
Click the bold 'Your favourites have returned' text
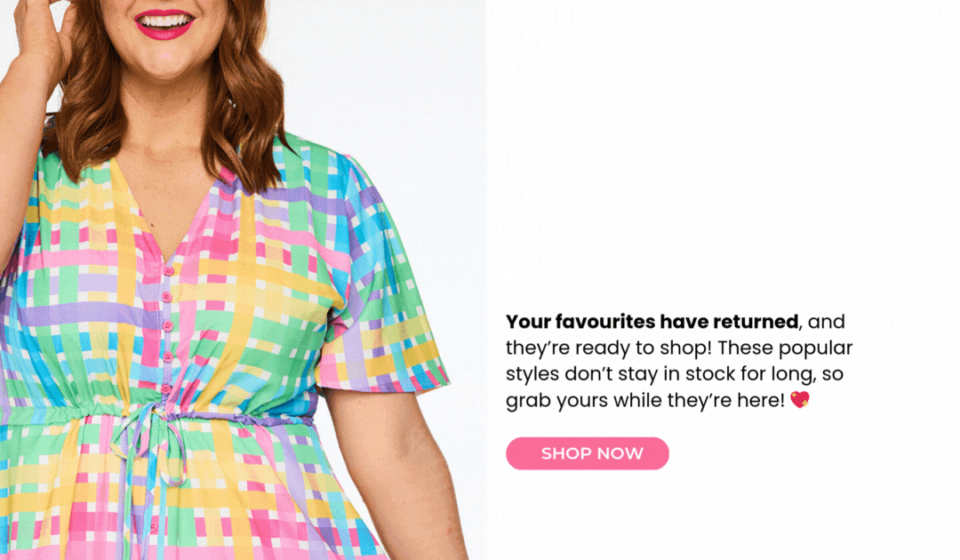652,321
